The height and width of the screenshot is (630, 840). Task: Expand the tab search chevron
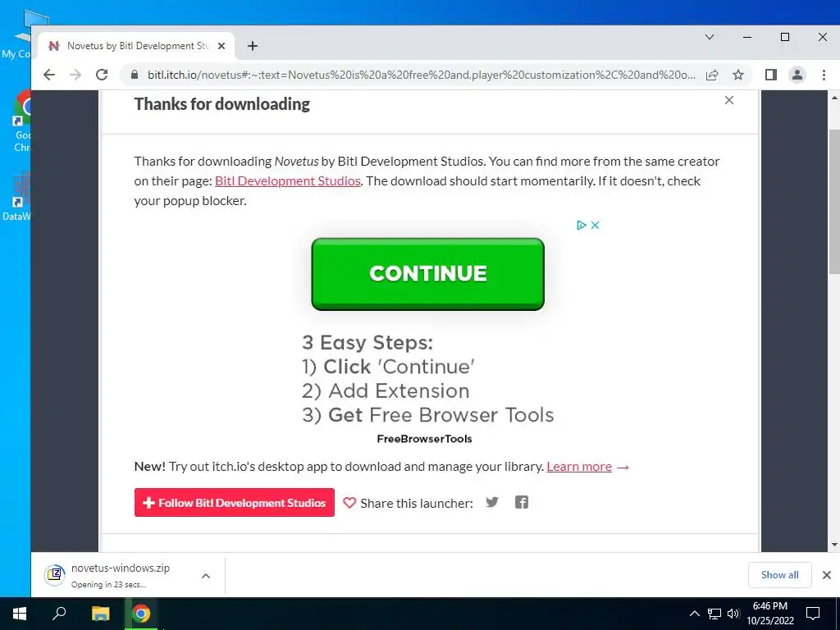(710, 37)
